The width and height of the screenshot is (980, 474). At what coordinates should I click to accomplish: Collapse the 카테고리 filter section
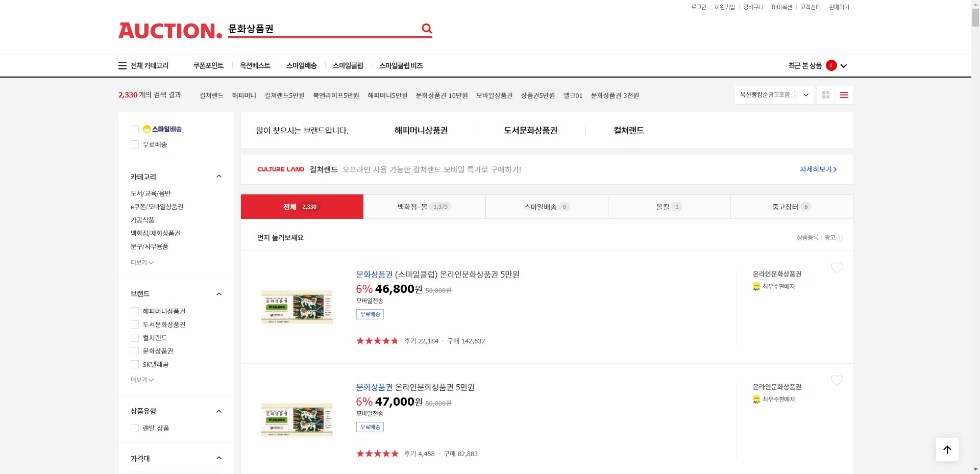(219, 177)
